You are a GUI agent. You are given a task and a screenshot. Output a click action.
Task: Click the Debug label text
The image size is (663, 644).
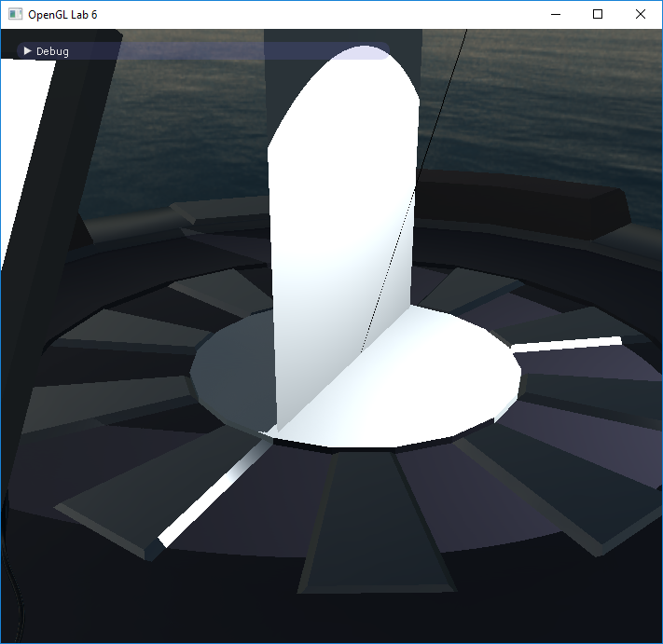[x=52, y=51]
